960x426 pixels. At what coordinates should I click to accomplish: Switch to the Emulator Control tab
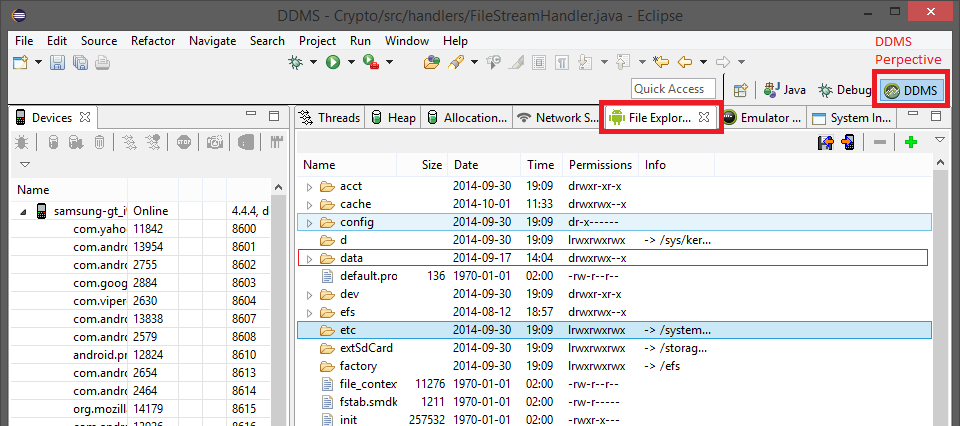pyautogui.click(x=762, y=118)
